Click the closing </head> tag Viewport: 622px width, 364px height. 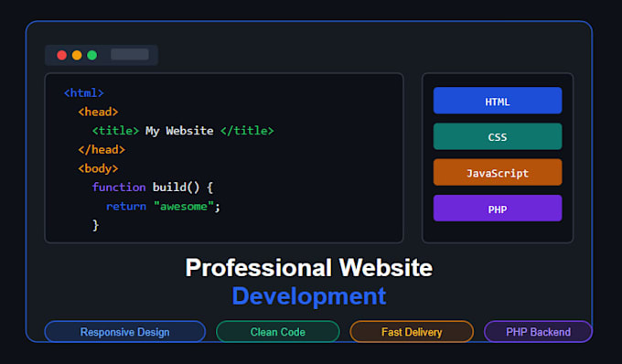pyautogui.click(x=102, y=149)
